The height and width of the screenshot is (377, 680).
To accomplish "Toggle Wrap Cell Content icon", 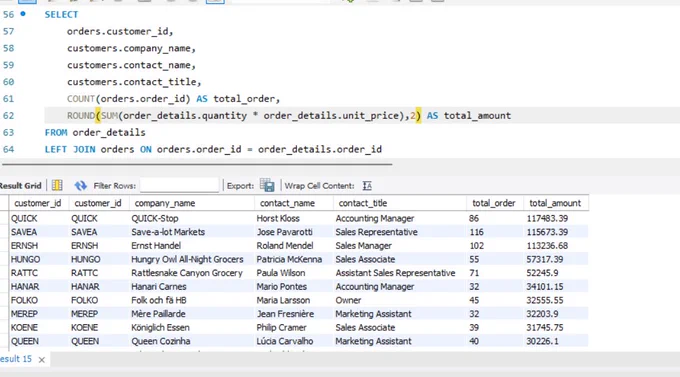I will [x=367, y=186].
